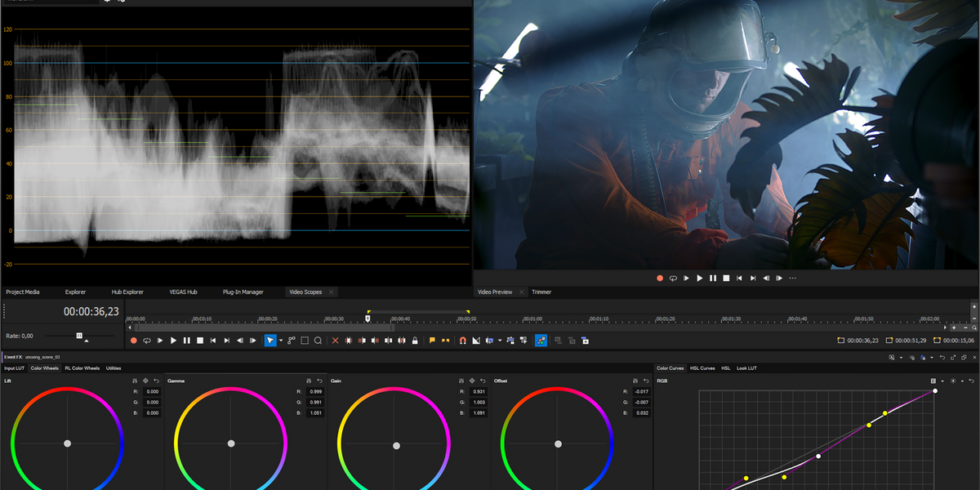Toggle the highlighted color grading panel button
Image resolution: width=980 pixels, height=490 pixels.
pyautogui.click(x=541, y=341)
